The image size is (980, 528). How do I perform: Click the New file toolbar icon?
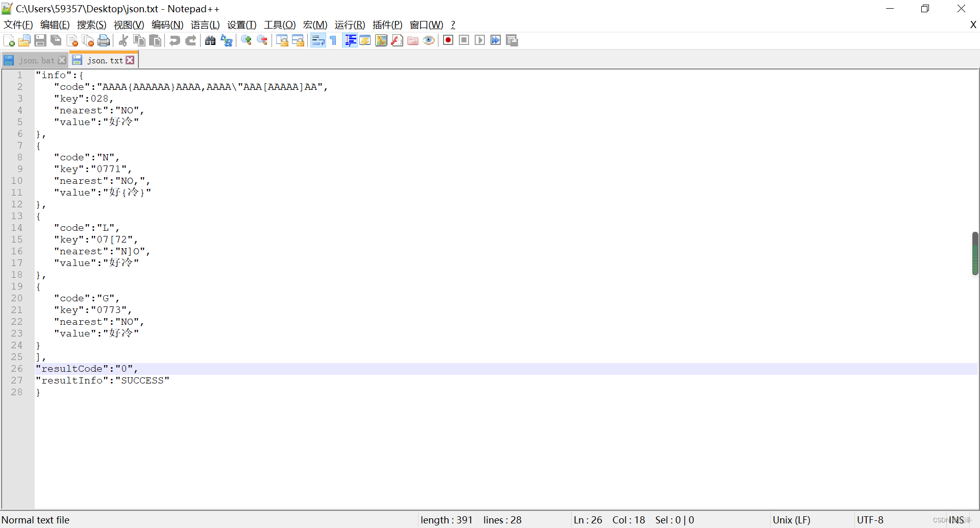[x=9, y=40]
